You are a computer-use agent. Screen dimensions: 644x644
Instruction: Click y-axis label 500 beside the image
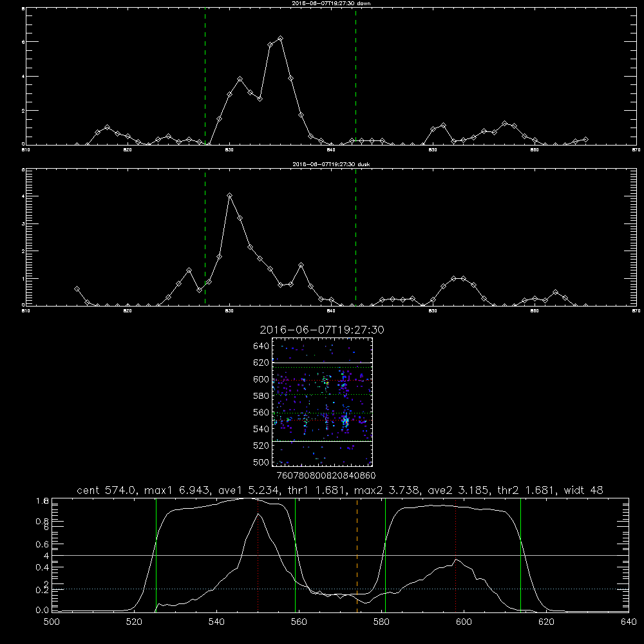(261, 462)
